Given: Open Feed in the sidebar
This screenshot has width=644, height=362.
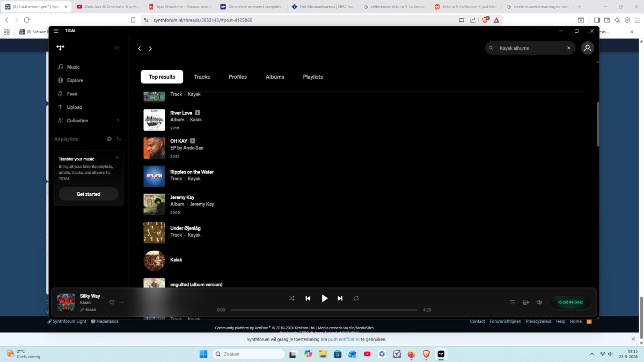Looking at the screenshot, I should [72, 94].
